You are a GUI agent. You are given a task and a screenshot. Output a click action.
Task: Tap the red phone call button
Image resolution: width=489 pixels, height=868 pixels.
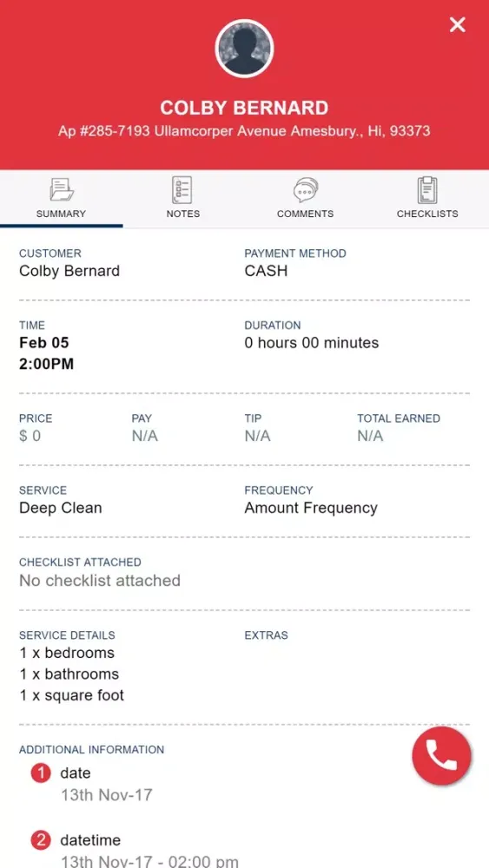[x=441, y=755]
